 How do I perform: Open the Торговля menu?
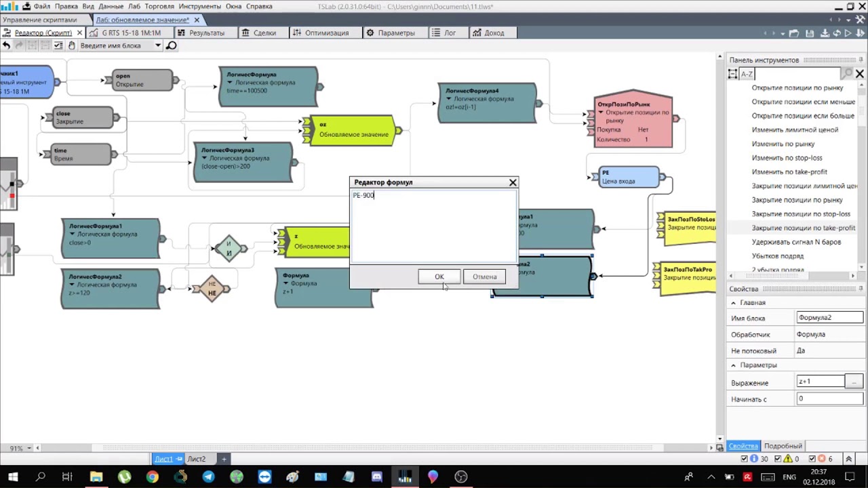pyautogui.click(x=159, y=6)
